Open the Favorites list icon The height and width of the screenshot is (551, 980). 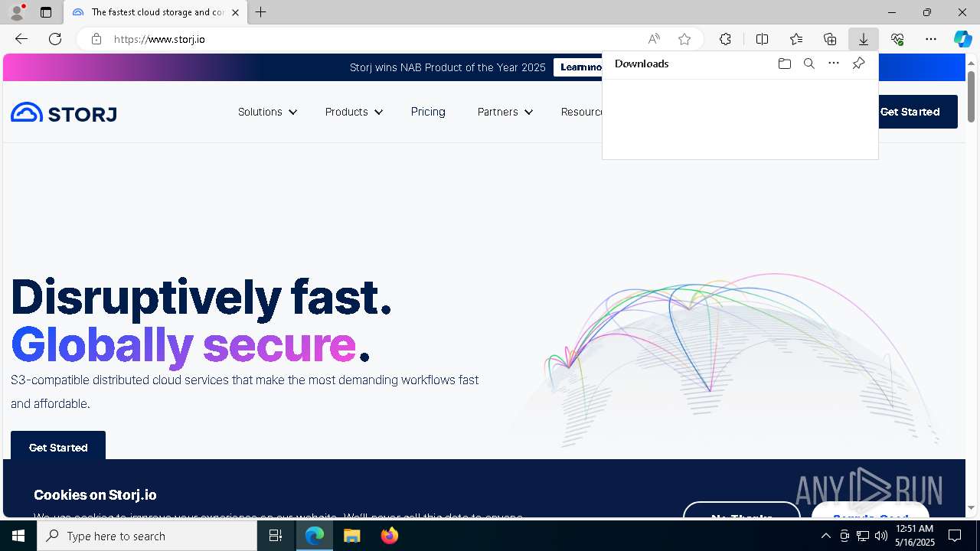(796, 39)
